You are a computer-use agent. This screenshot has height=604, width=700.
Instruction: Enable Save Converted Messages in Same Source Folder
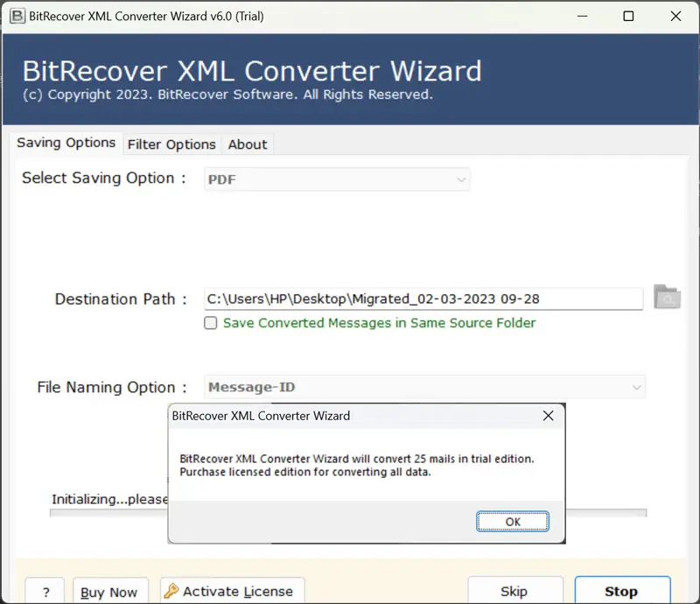[210, 323]
